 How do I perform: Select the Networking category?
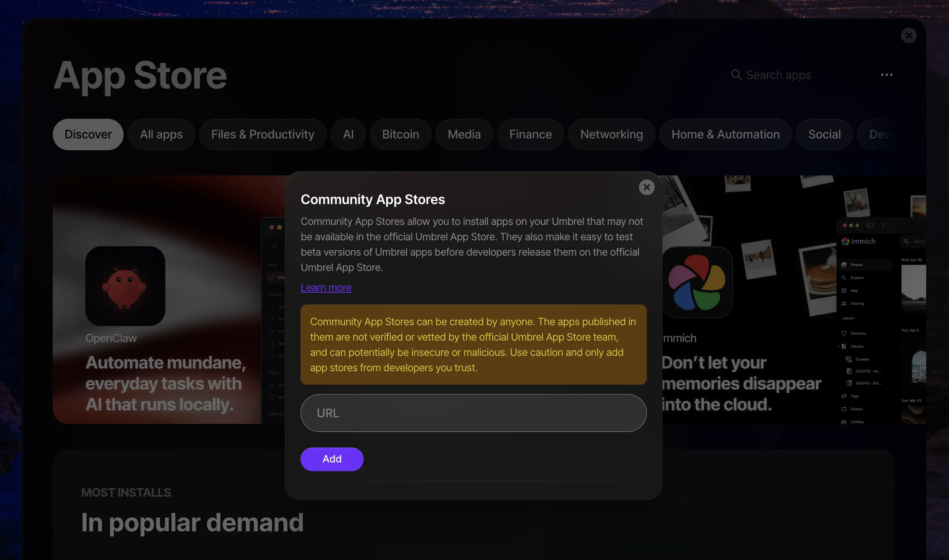tap(611, 134)
